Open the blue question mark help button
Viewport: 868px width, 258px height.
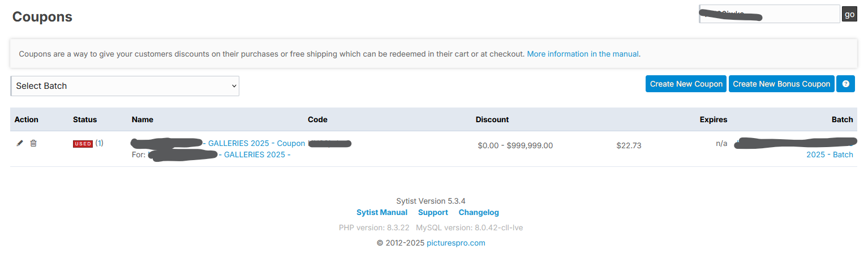click(x=845, y=84)
